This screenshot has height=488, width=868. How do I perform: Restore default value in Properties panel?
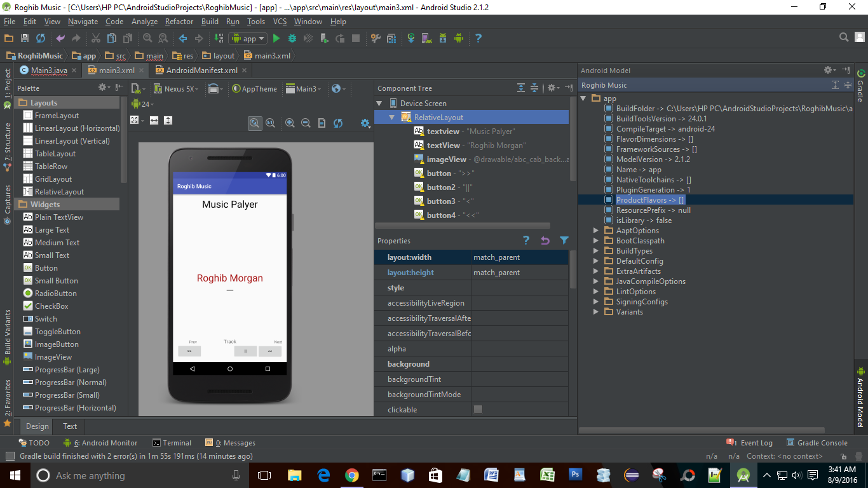(x=545, y=240)
